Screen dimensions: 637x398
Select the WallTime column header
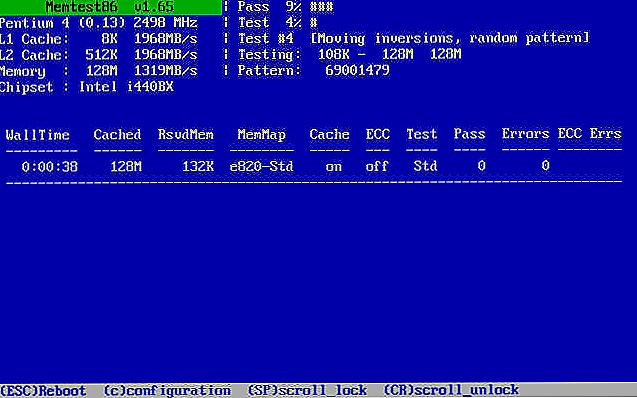point(37,134)
